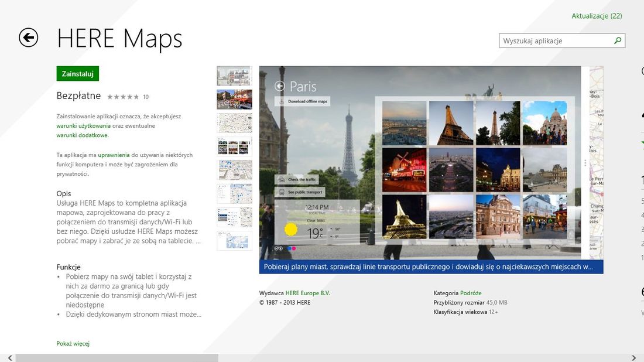644x362 pixels.
Task: Select the fourth thumbnail with dark photo grid
Action: (235, 146)
